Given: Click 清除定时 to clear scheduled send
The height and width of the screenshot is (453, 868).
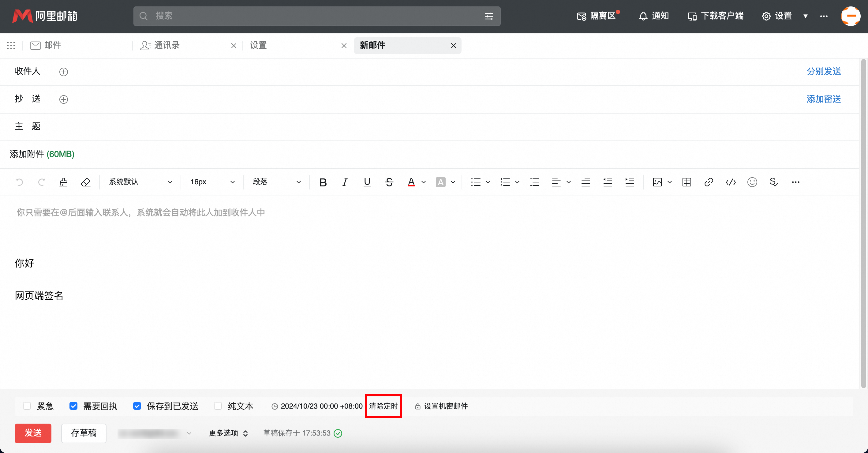Looking at the screenshot, I should pos(383,406).
